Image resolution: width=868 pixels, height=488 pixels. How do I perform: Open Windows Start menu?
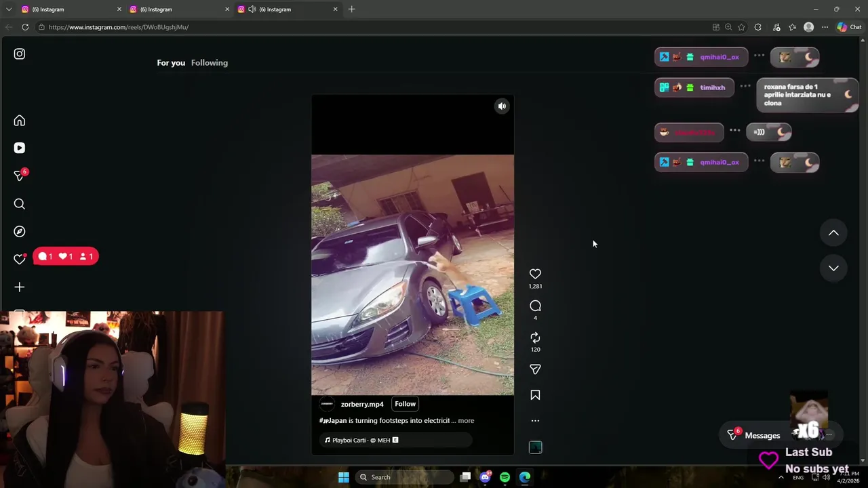click(344, 477)
